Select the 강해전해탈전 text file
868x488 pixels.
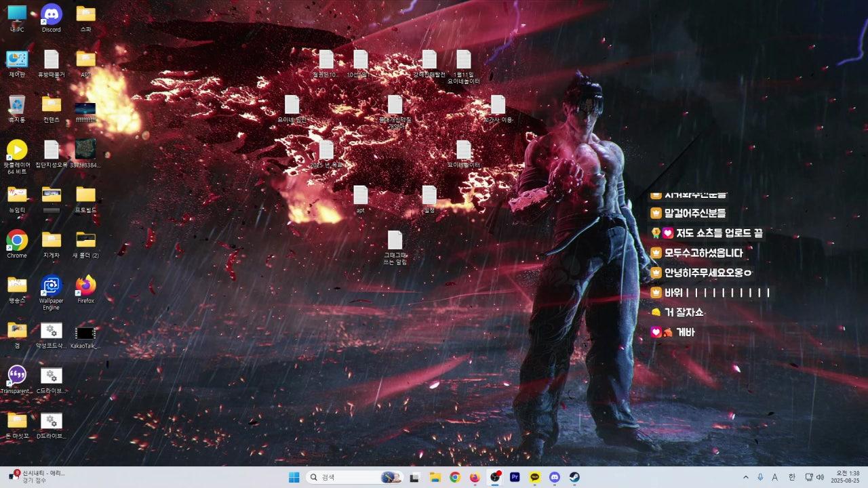coord(429,64)
